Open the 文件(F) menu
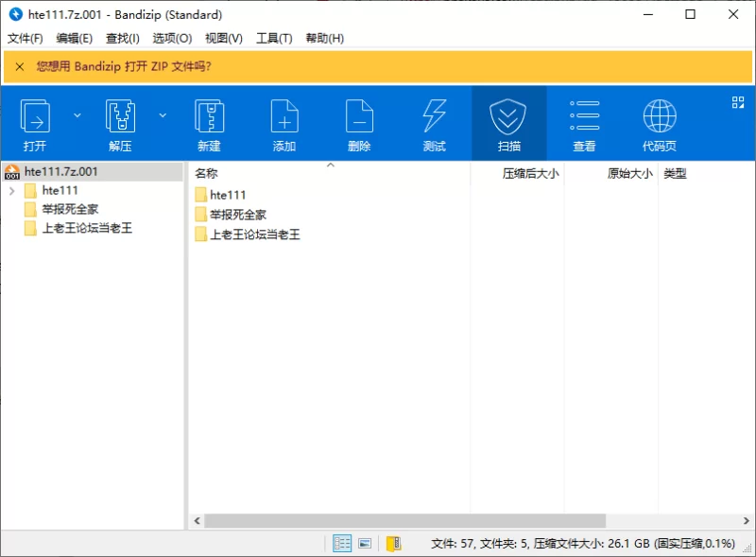 [x=26, y=38]
